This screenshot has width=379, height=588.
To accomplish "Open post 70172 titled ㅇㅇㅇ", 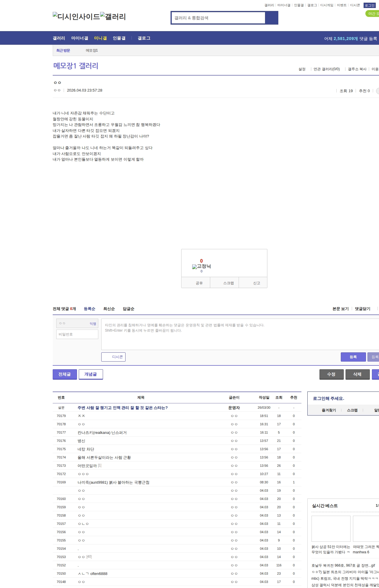I will [83, 474].
